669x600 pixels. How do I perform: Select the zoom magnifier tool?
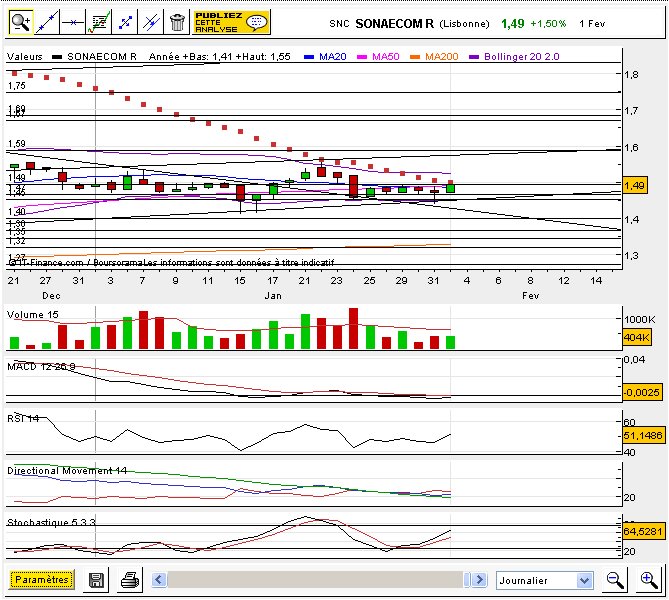(x=21, y=22)
